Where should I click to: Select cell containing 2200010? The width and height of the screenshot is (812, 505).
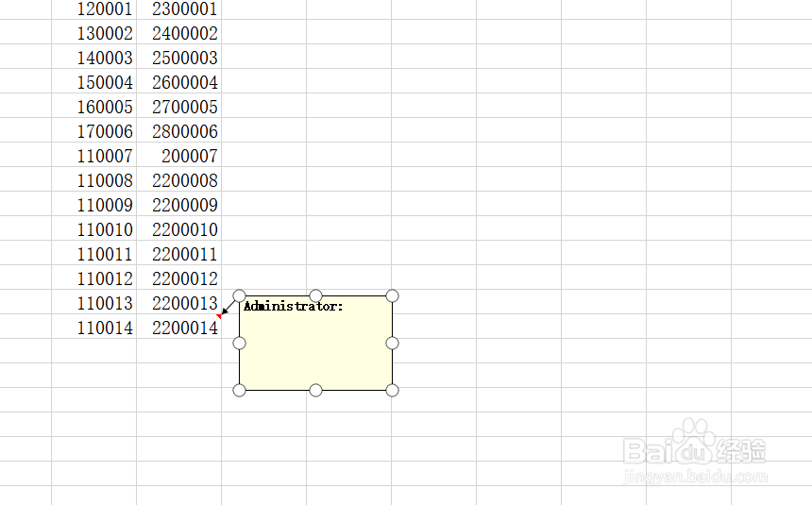point(179,228)
